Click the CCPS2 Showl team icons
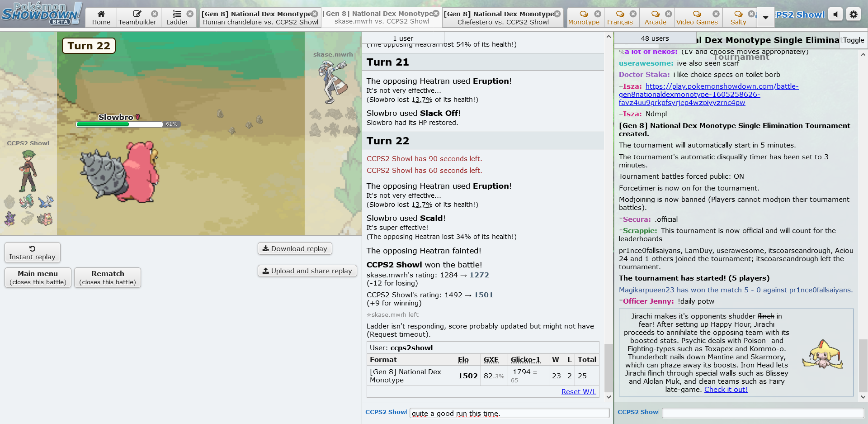Image resolution: width=868 pixels, height=424 pixels. point(28,210)
